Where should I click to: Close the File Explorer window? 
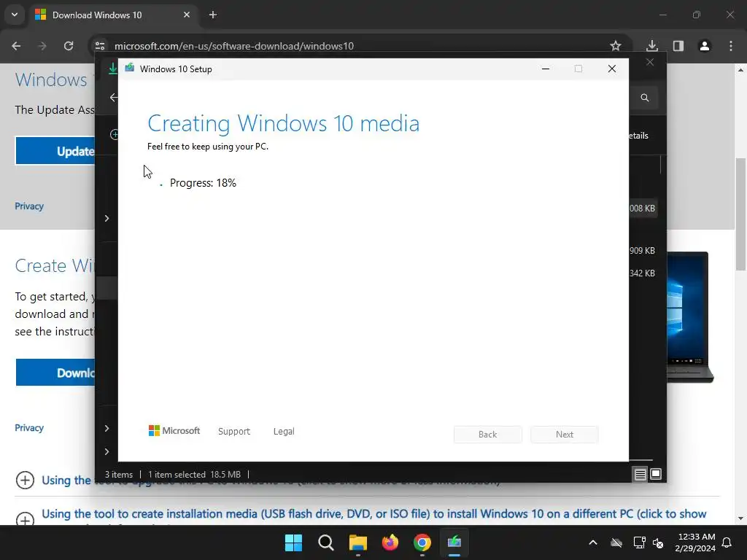coord(650,63)
